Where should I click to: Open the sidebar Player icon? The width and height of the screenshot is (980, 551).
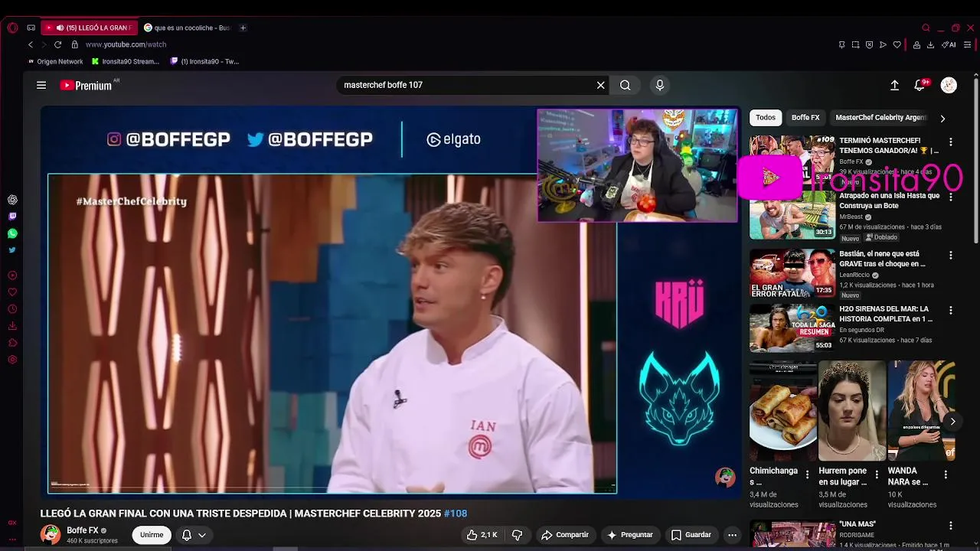click(x=12, y=275)
